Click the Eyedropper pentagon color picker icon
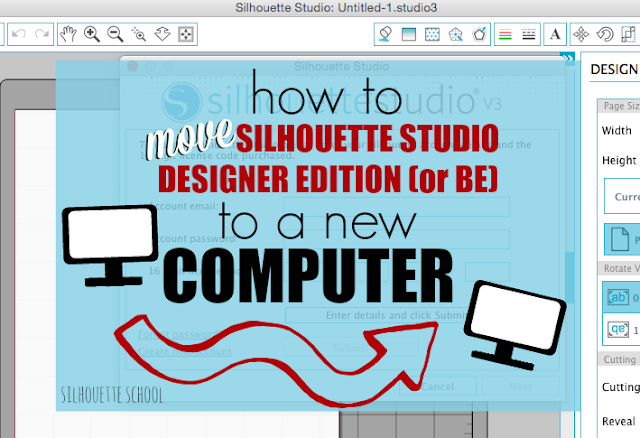Screen dimensions: 640x438 [x=479, y=34]
